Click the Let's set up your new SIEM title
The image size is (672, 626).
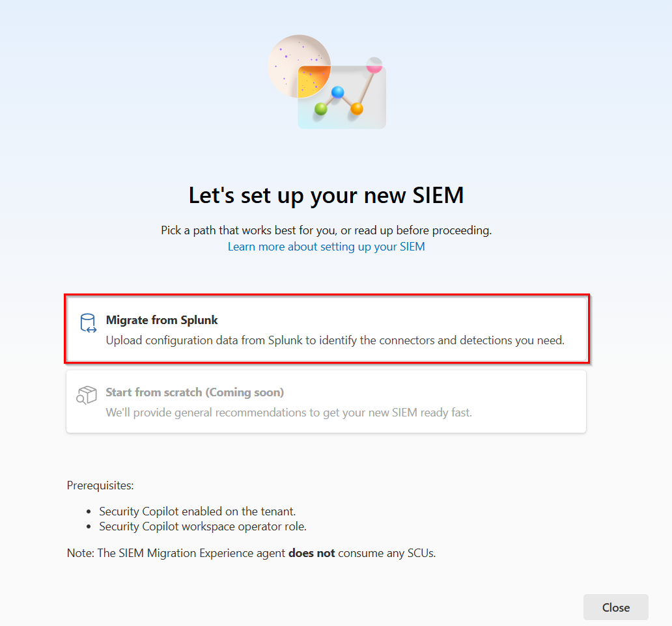(x=326, y=195)
